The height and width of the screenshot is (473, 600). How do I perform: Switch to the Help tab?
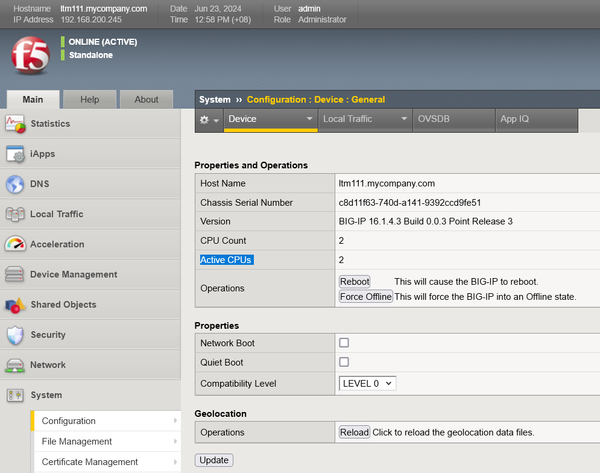click(89, 99)
